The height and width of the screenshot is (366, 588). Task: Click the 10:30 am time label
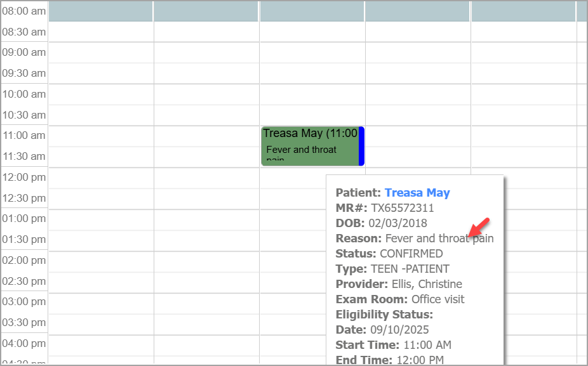point(23,115)
